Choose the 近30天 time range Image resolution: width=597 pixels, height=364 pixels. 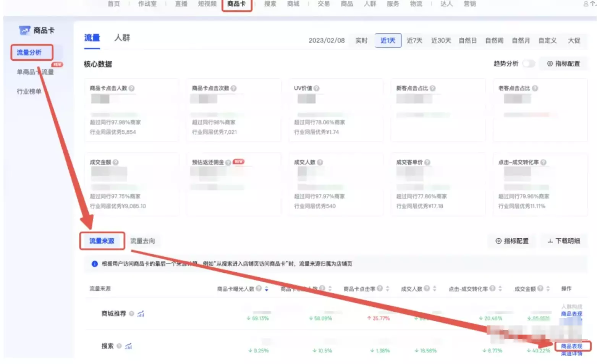click(x=441, y=40)
